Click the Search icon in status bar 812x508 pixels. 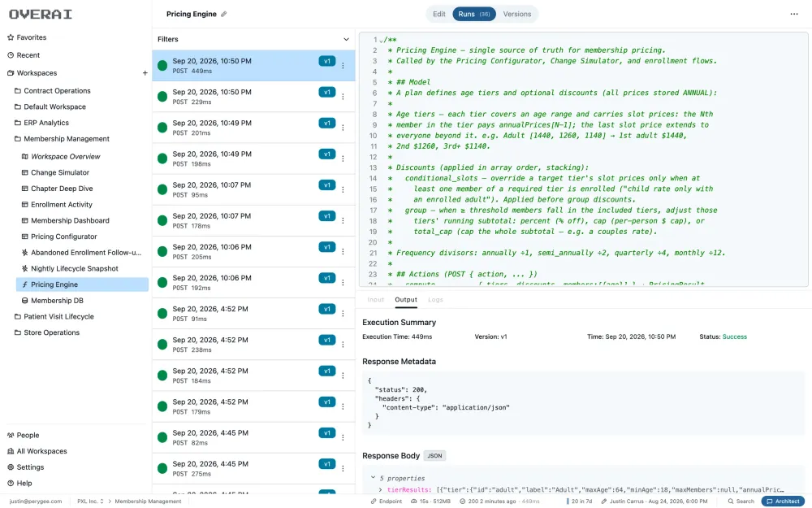tap(731, 501)
